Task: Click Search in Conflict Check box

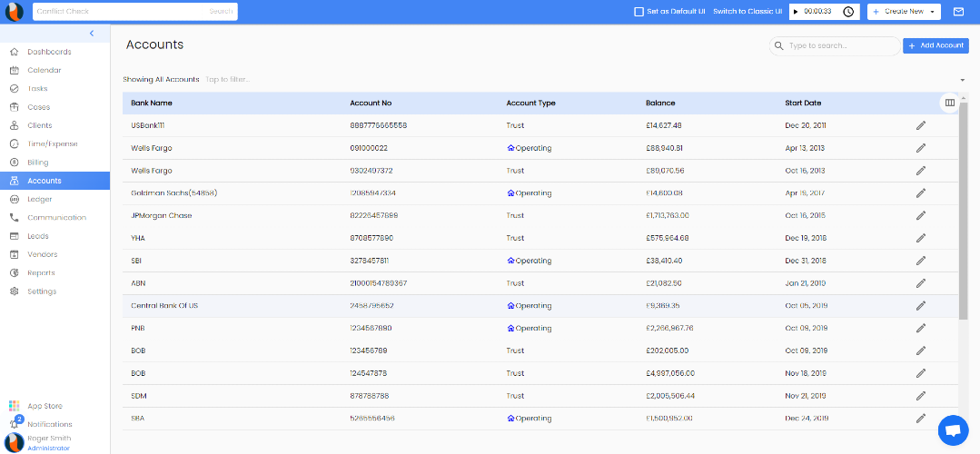Action: tap(221, 12)
